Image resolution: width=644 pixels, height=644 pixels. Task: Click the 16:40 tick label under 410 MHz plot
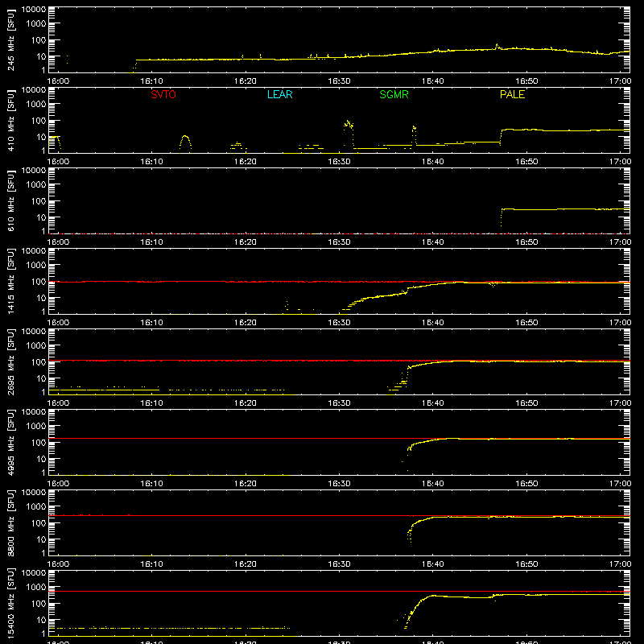[433, 162]
